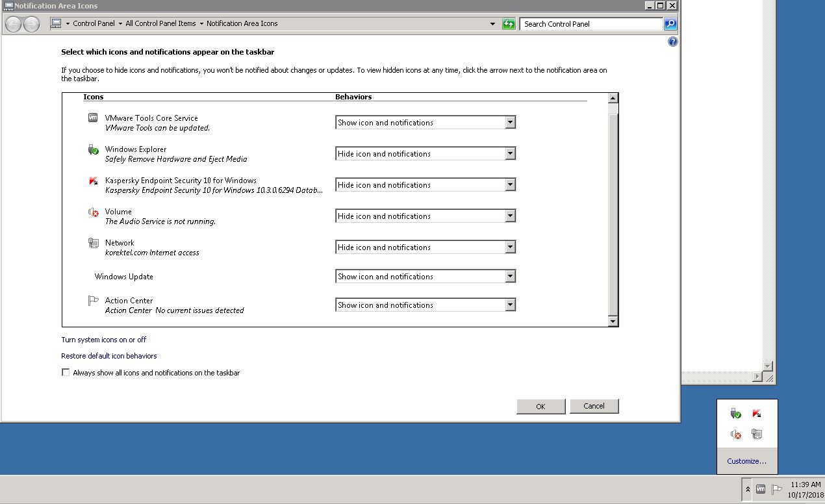825x504 pixels.
Task: Open the Windows Update behavior dropdown
Action: 425,277
